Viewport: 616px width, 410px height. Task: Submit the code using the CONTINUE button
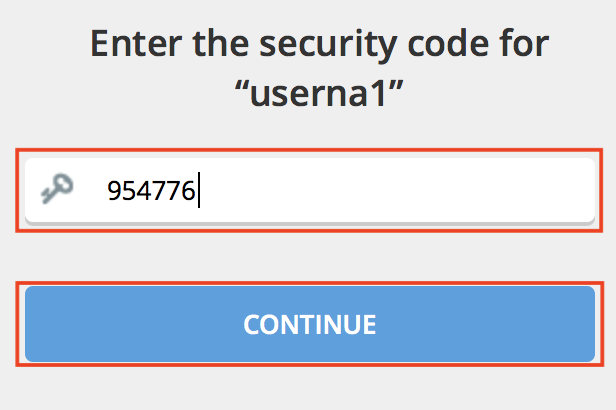tap(310, 324)
